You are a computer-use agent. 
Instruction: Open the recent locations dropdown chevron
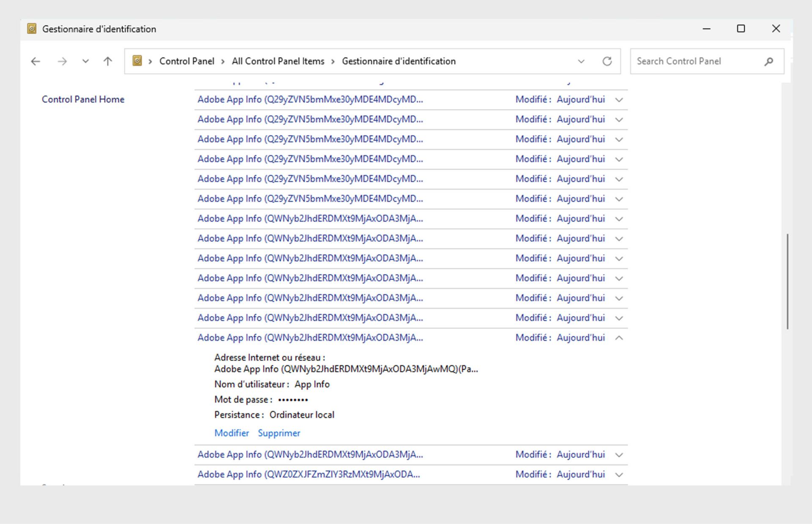pyautogui.click(x=85, y=61)
